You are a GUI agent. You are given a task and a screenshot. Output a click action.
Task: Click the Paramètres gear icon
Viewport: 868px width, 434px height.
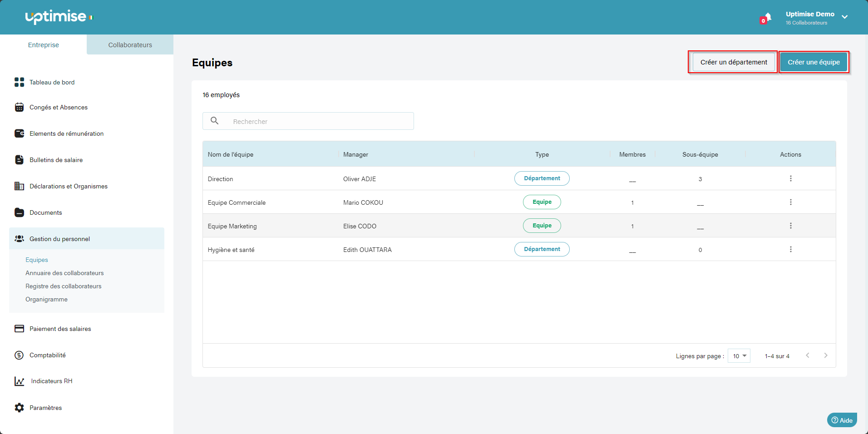point(19,408)
